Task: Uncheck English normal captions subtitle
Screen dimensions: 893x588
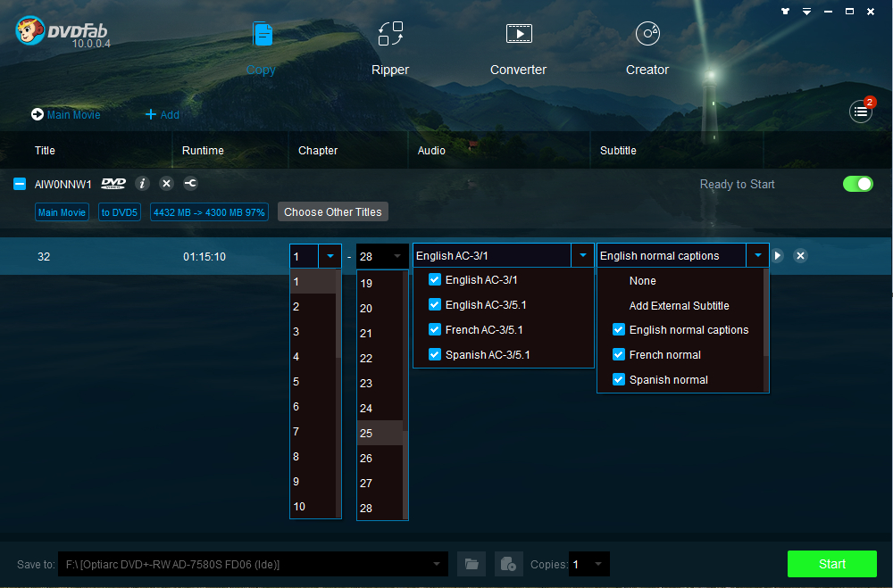Action: [x=619, y=329]
